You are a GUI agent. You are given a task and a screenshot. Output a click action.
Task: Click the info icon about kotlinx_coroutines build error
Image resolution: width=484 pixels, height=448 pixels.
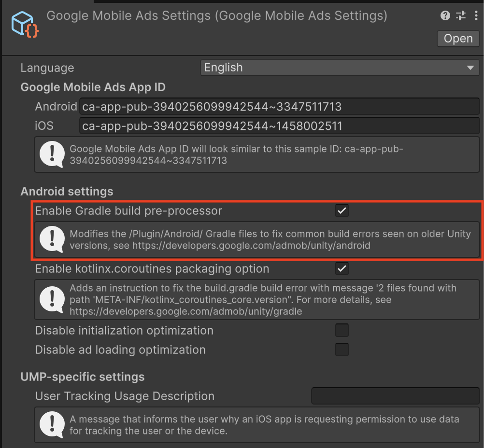click(x=52, y=299)
